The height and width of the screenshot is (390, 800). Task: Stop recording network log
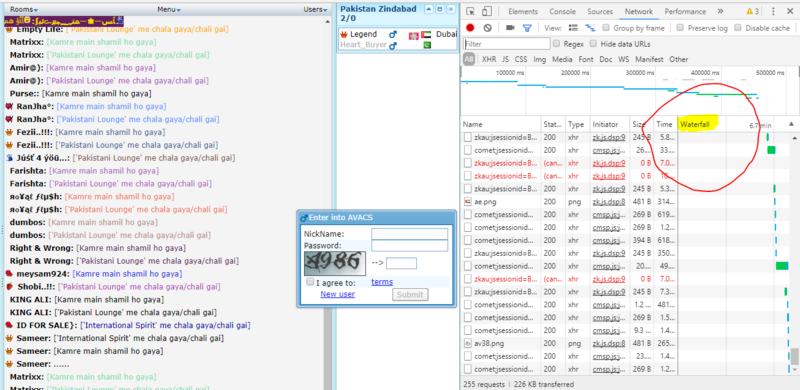tap(470, 28)
